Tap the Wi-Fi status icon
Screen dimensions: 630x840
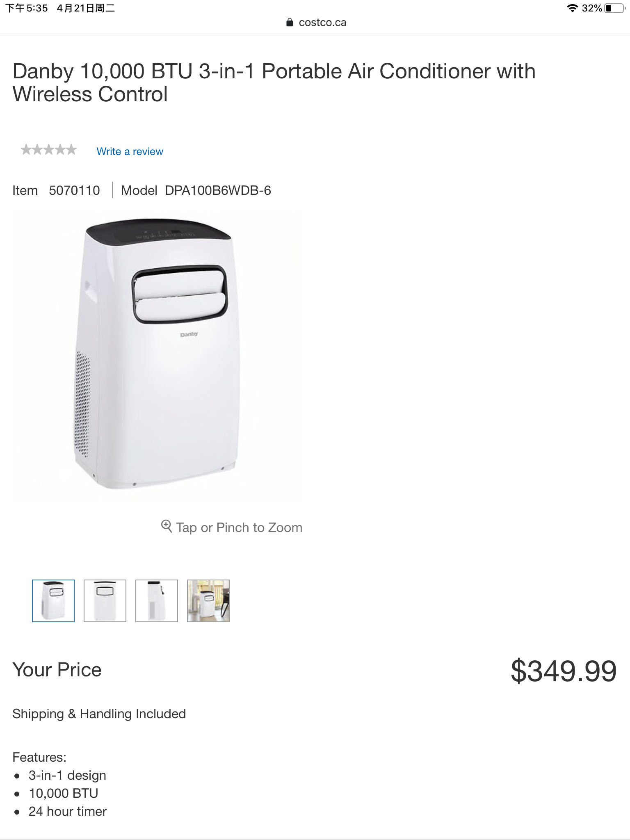click(573, 8)
